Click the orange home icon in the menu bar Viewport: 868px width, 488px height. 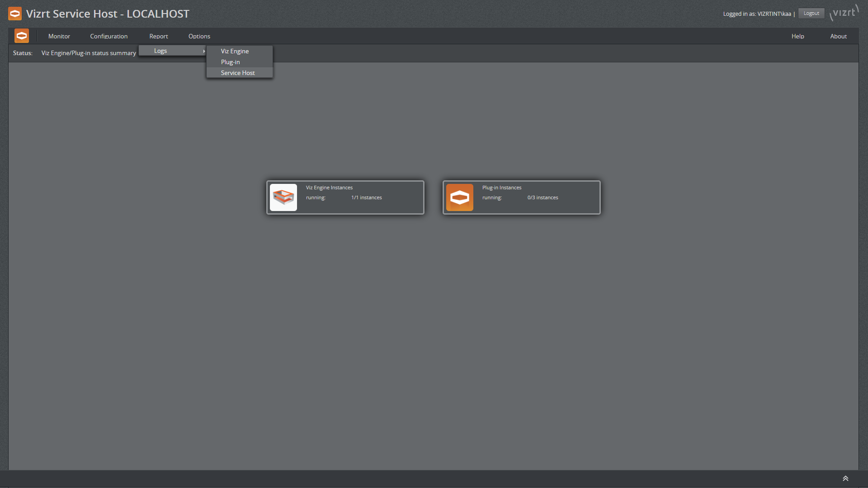point(22,36)
